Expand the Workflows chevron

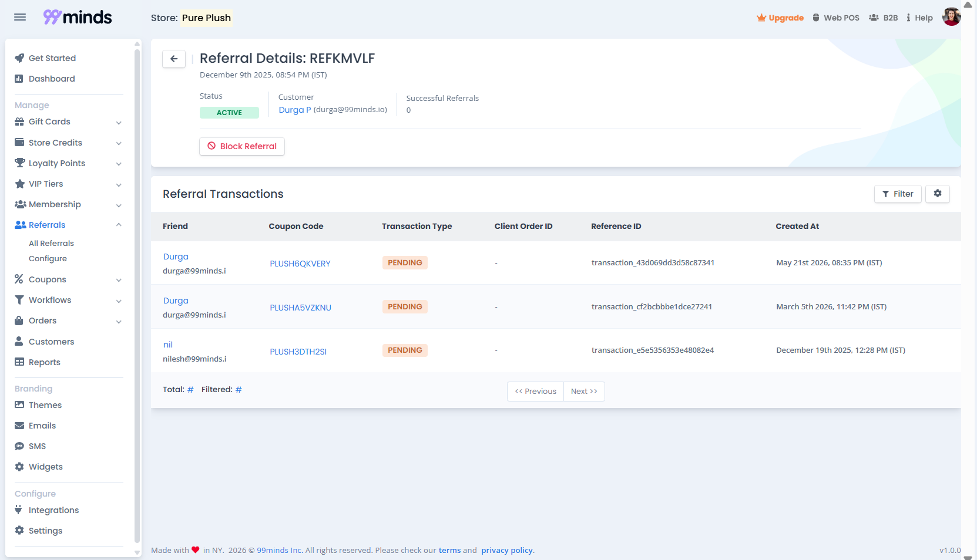pyautogui.click(x=119, y=301)
